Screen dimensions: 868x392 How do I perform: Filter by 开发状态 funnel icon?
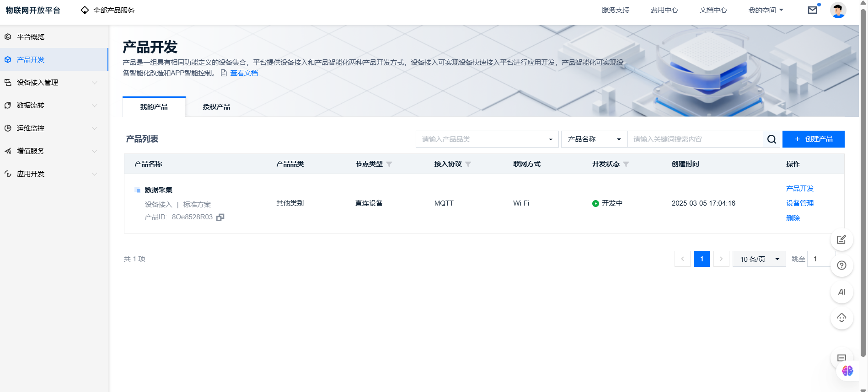pos(626,164)
